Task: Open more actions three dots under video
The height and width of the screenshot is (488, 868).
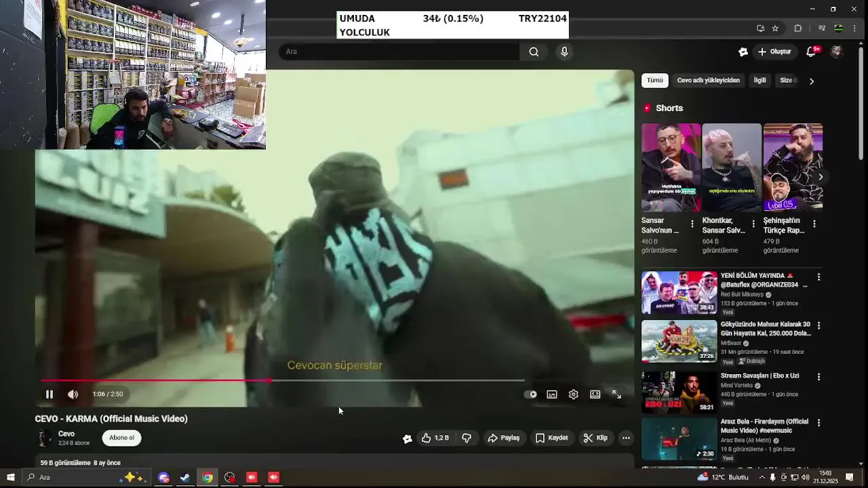Action: [x=626, y=438]
